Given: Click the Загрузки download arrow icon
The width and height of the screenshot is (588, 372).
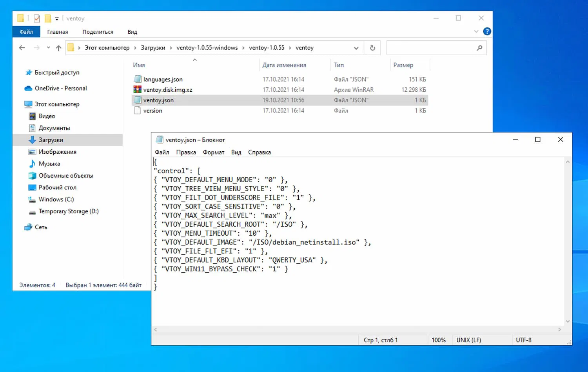Looking at the screenshot, I should pos(32,140).
